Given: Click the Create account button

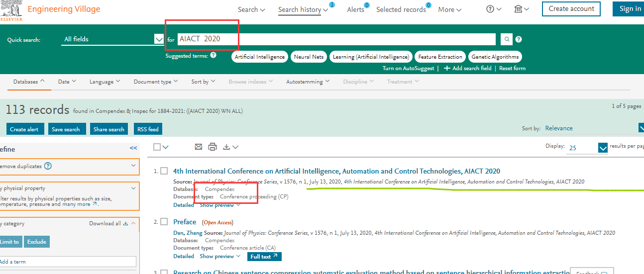Looking at the screenshot, I should click(x=571, y=9).
